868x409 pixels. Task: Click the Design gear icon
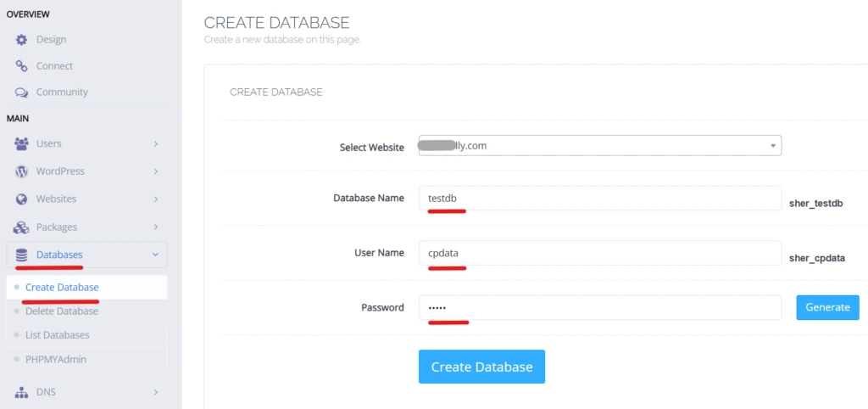[x=21, y=40]
